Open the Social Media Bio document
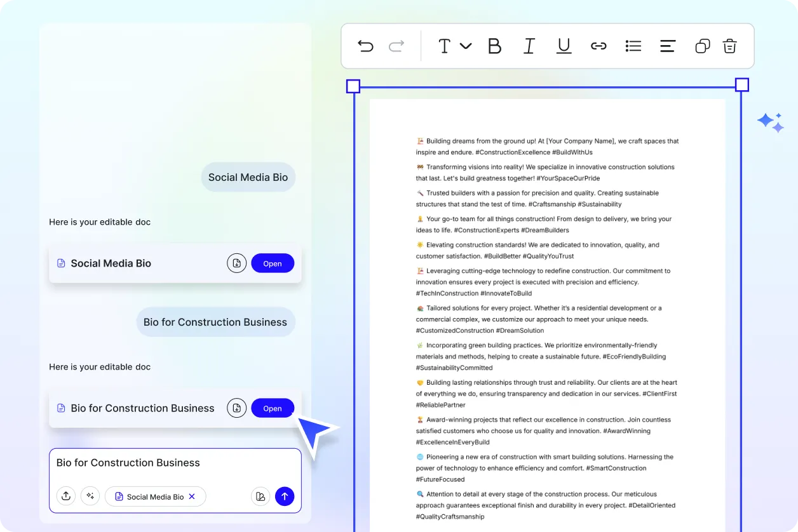This screenshot has width=798, height=532. tap(273, 263)
